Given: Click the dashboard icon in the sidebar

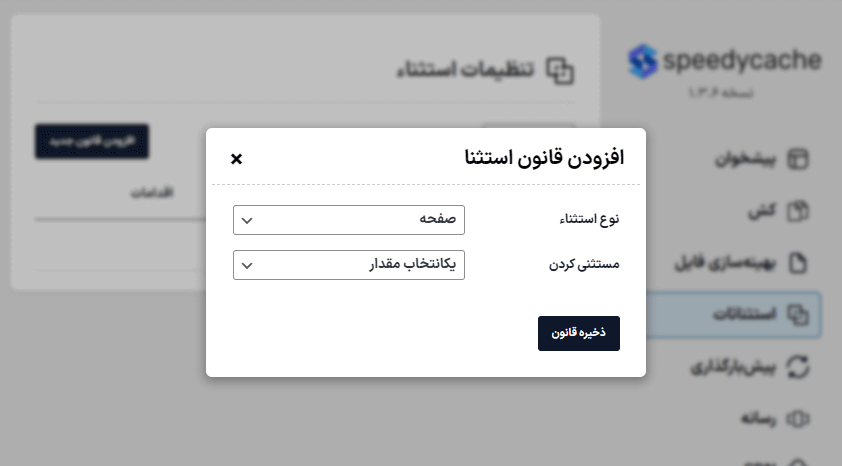Looking at the screenshot, I should click(798, 160).
